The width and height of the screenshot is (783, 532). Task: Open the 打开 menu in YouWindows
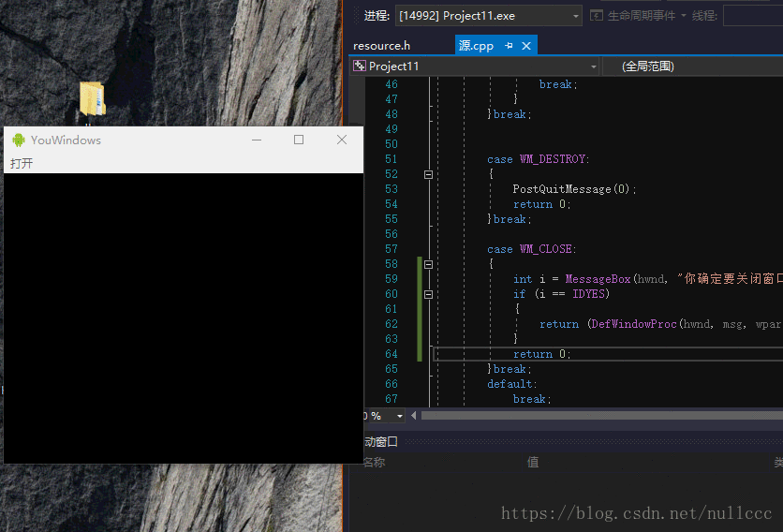coord(22,163)
